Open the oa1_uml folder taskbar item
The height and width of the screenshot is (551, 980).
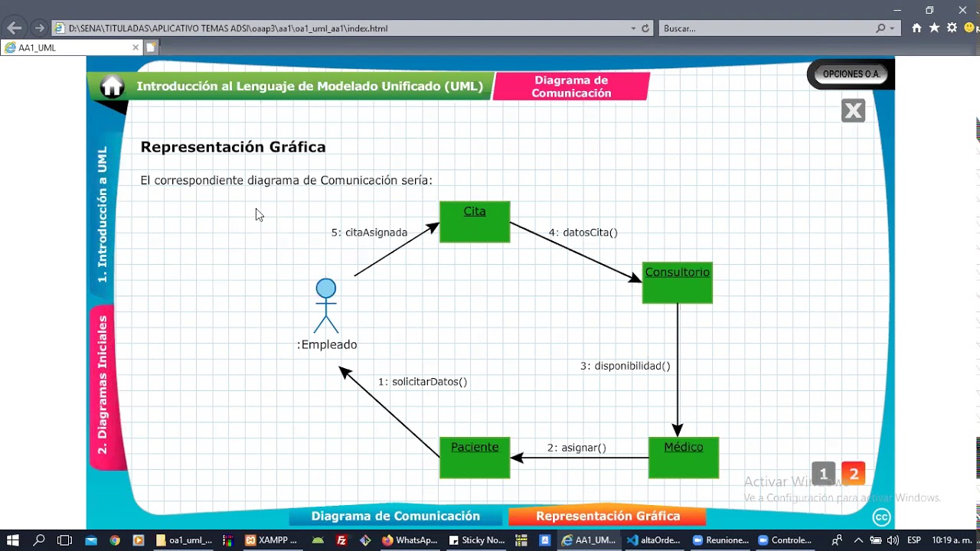(184, 540)
